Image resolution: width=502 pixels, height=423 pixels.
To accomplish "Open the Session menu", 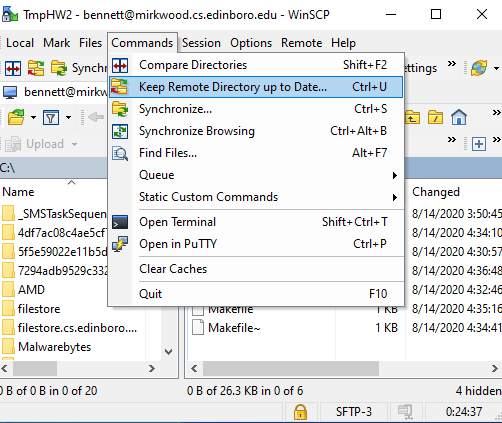I will tap(201, 43).
